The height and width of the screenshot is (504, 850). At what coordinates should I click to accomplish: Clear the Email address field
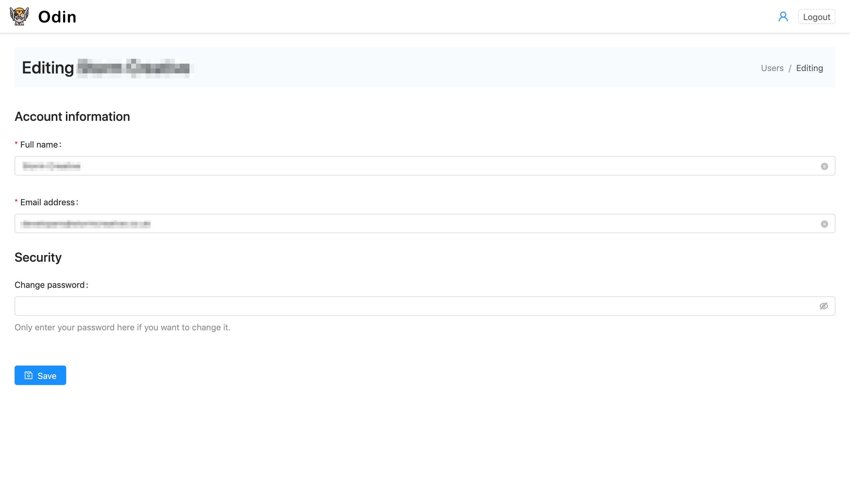[x=824, y=224]
